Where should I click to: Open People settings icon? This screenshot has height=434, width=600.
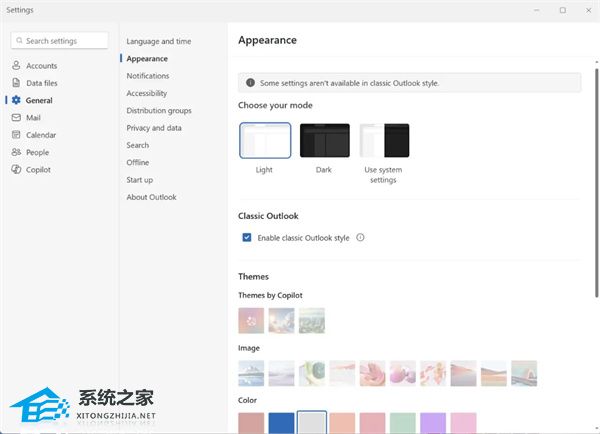click(x=16, y=152)
